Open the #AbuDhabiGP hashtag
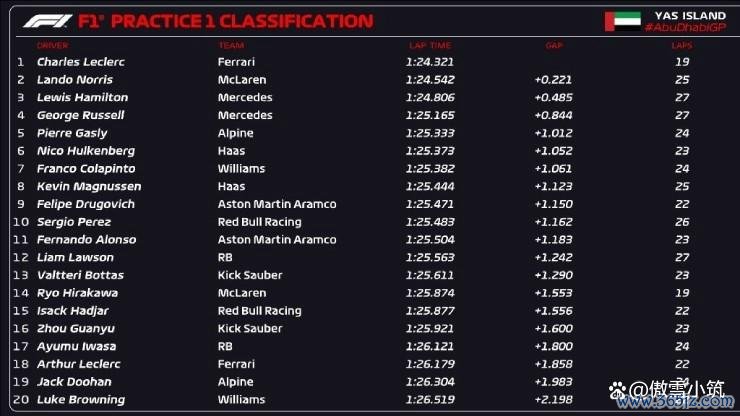The width and height of the screenshot is (740, 416). click(685, 27)
